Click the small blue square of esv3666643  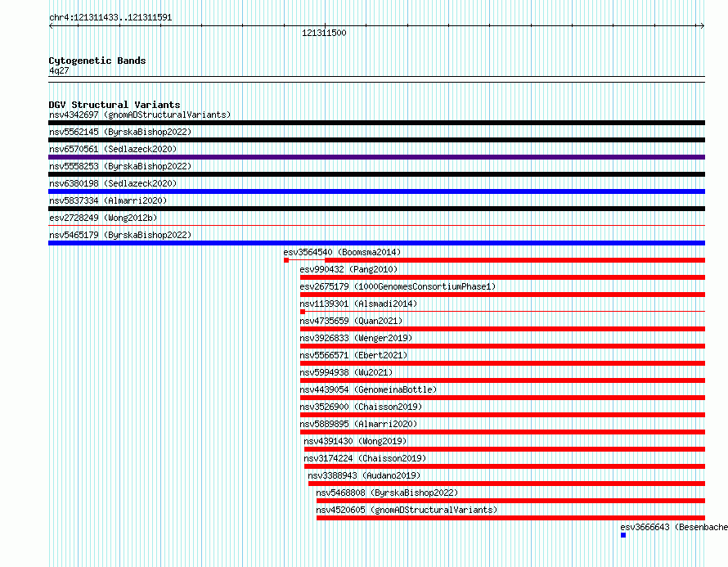point(623,535)
